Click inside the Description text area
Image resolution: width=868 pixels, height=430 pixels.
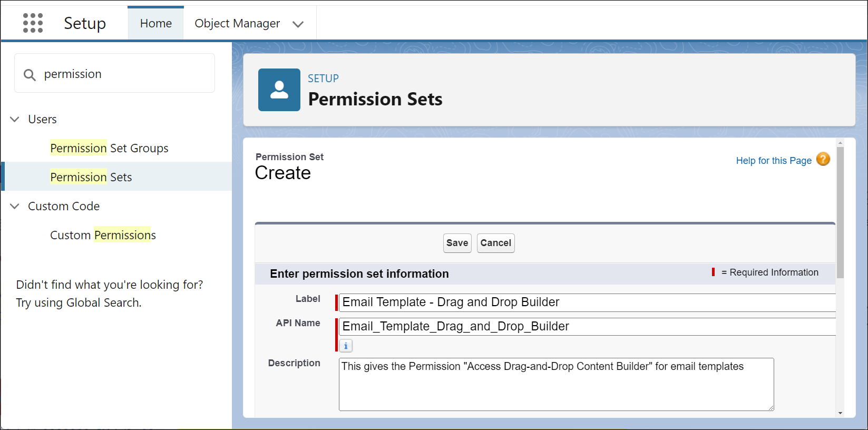coord(556,385)
